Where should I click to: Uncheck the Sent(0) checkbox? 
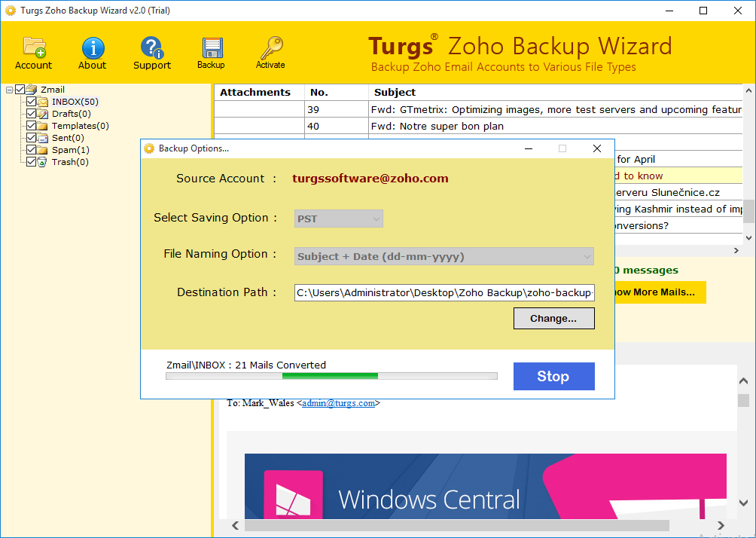point(32,138)
